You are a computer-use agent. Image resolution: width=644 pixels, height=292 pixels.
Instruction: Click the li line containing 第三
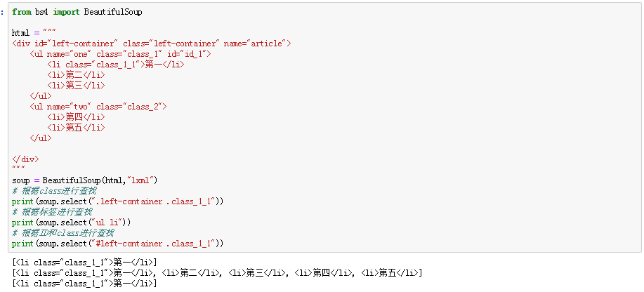click(76, 86)
